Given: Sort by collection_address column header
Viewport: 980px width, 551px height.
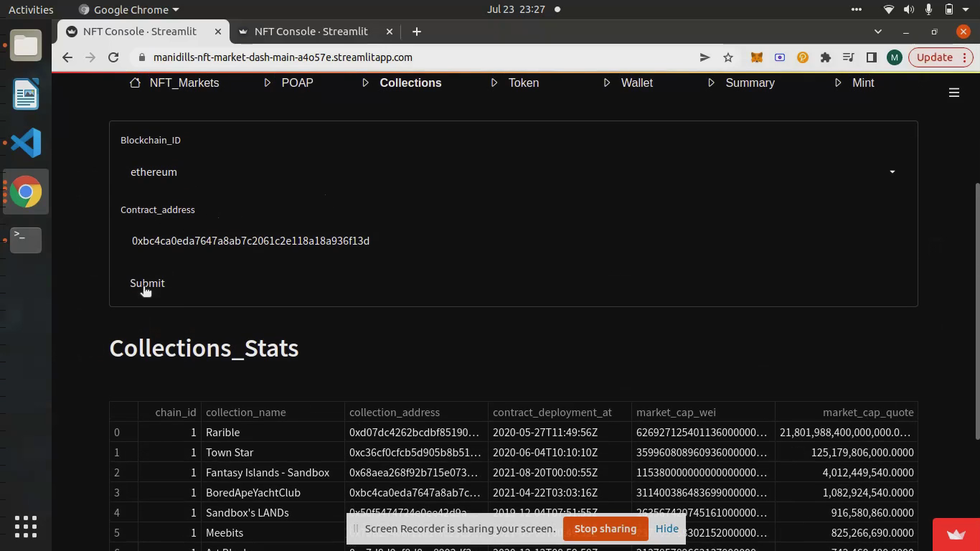Looking at the screenshot, I should (x=417, y=413).
